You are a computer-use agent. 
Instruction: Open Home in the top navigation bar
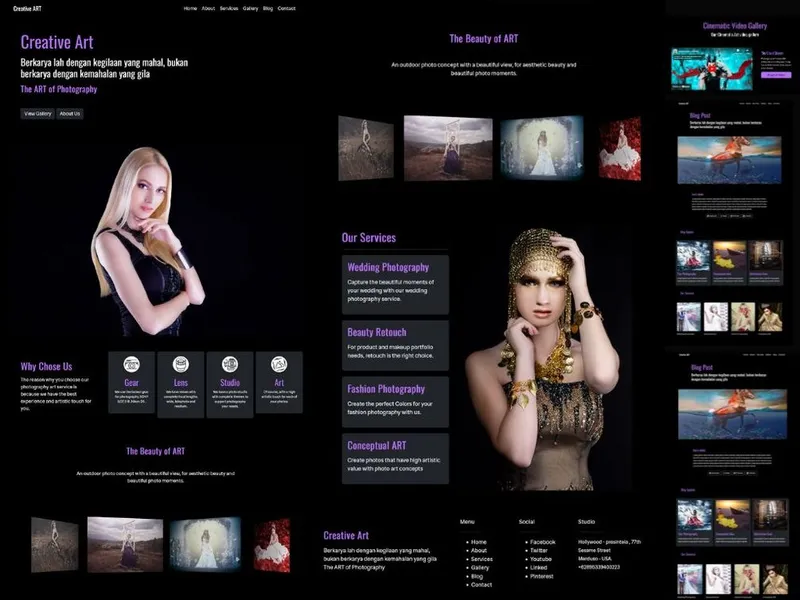pos(190,8)
